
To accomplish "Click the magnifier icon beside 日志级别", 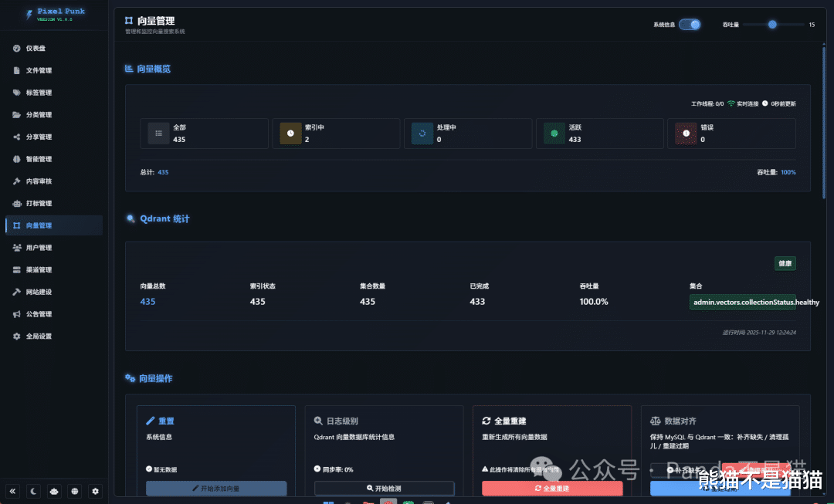I will pos(318,421).
